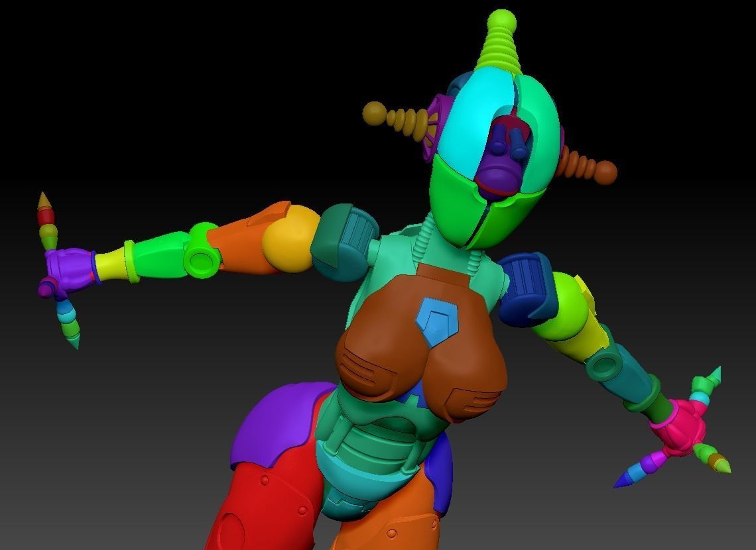The width and height of the screenshot is (756, 550).
Task: Select the magenta-pink hand
Action: pos(678,427)
